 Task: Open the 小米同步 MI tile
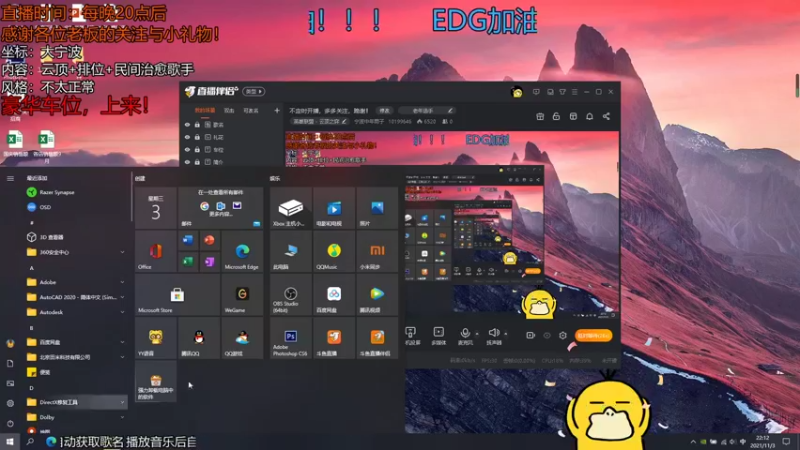[378, 252]
